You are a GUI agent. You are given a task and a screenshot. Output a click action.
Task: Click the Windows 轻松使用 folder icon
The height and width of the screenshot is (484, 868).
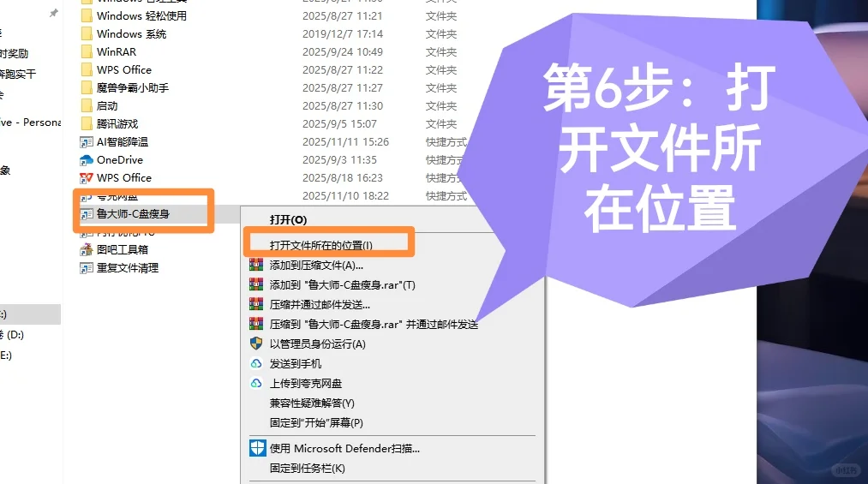[87, 16]
